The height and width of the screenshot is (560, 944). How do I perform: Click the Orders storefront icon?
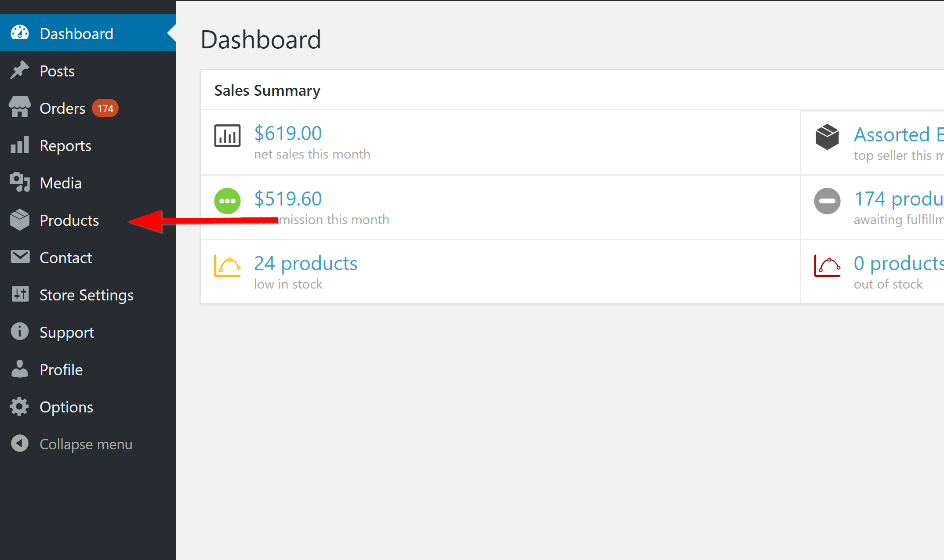tap(20, 108)
